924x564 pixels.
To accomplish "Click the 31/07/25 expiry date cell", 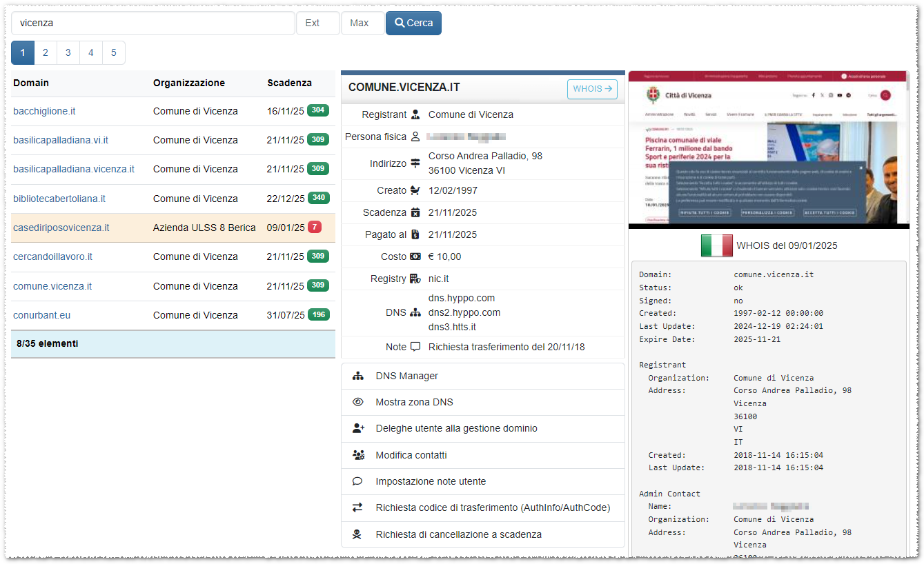I will (x=286, y=315).
